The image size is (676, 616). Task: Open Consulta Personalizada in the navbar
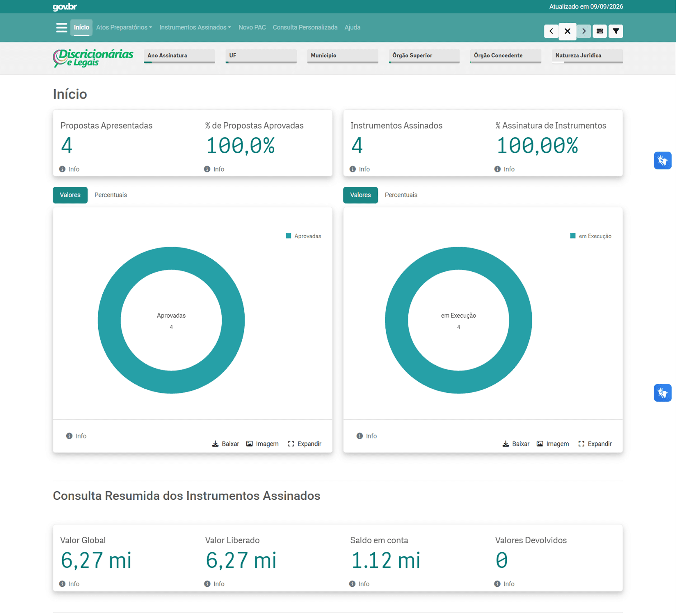tap(305, 27)
